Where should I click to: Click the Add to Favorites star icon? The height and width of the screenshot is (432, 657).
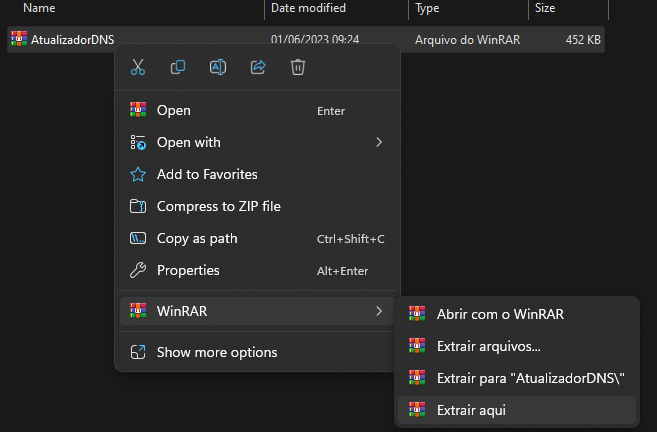pos(138,174)
